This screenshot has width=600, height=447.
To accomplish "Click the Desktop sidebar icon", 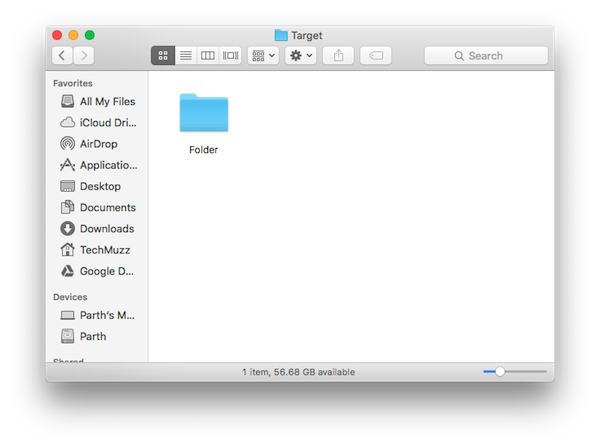I will [67, 186].
